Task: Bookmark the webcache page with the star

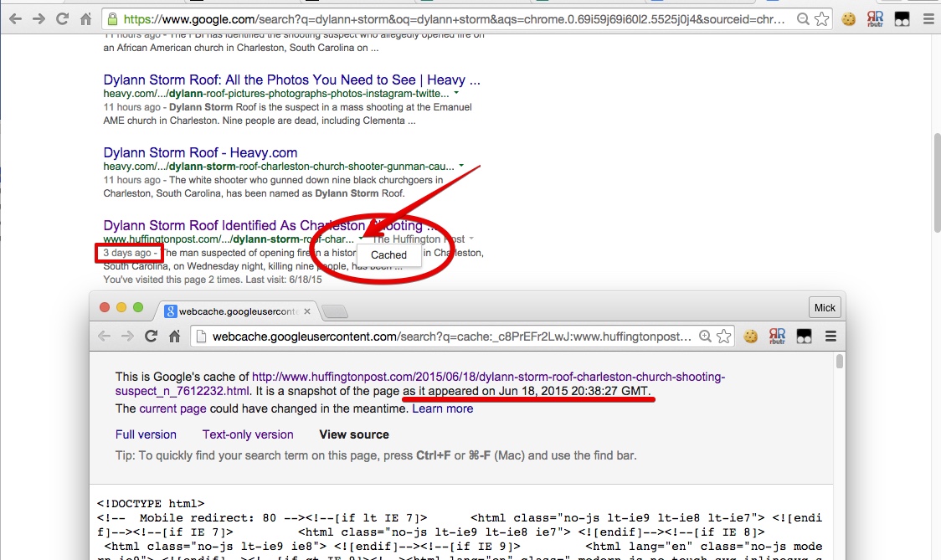Action: [x=724, y=337]
